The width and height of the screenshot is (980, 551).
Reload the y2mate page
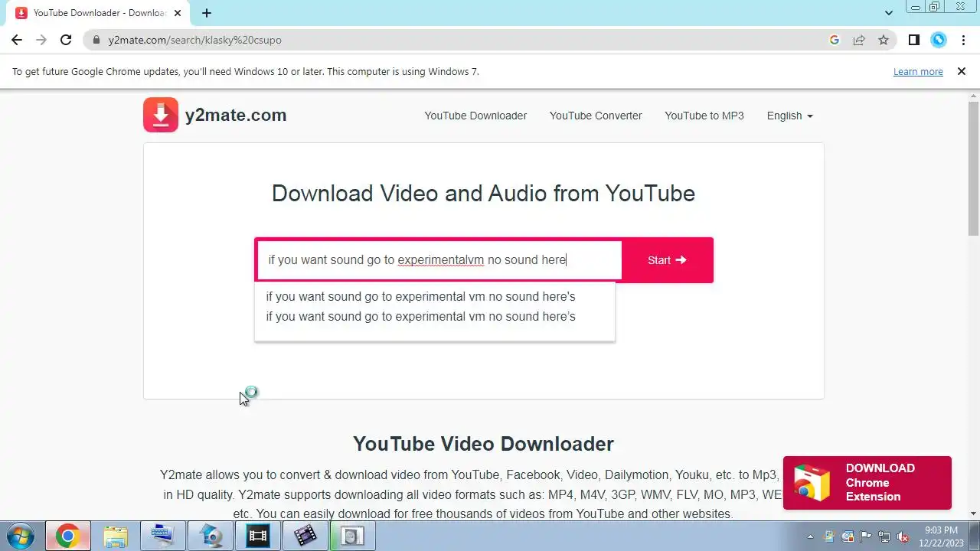click(66, 40)
